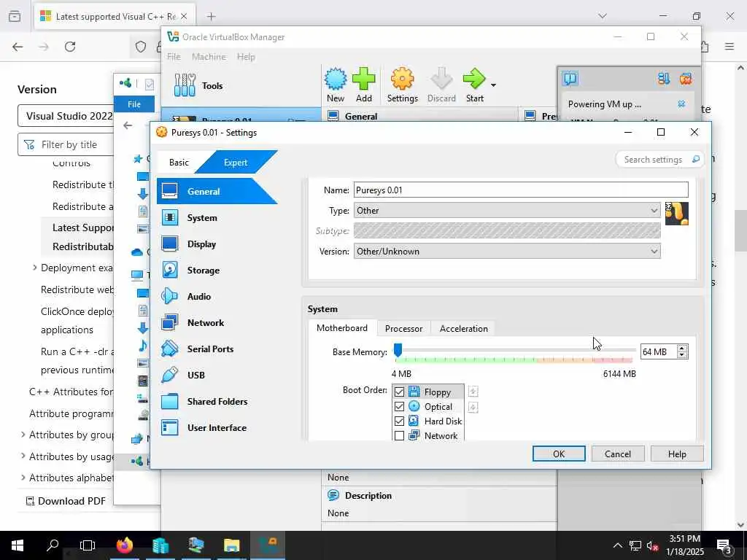This screenshot has height=560, width=747.
Task: Open the Shared Folders settings category
Action: [217, 402]
